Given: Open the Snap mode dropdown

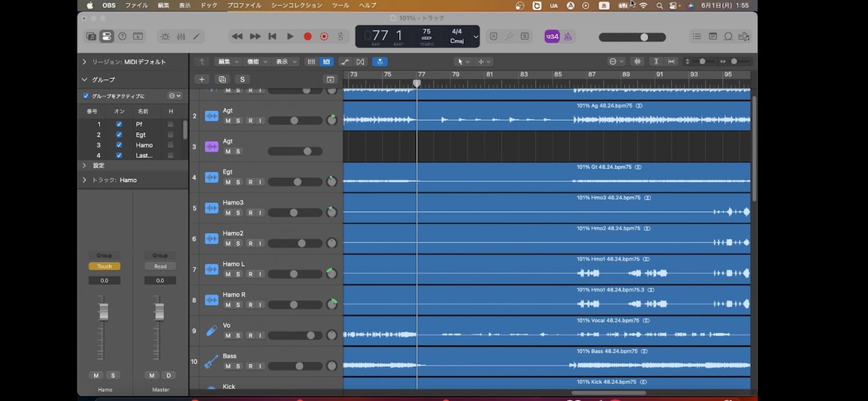Looking at the screenshot, I should pos(616,62).
